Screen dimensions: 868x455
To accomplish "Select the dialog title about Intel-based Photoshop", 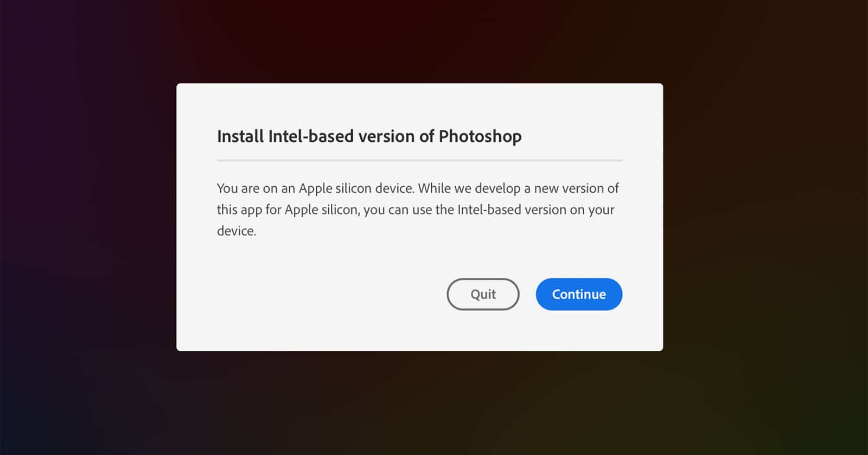I will point(369,136).
